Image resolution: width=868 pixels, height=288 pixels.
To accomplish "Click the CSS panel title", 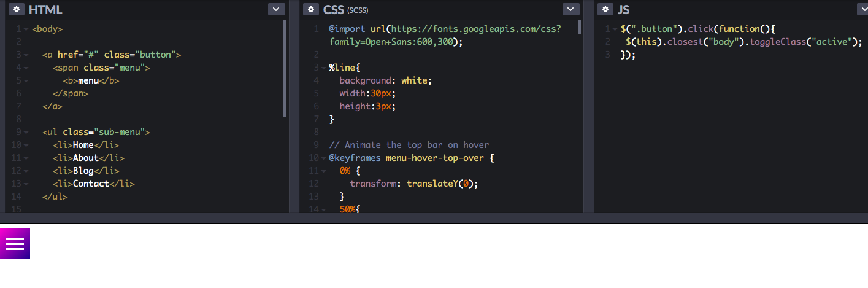I will [x=334, y=10].
